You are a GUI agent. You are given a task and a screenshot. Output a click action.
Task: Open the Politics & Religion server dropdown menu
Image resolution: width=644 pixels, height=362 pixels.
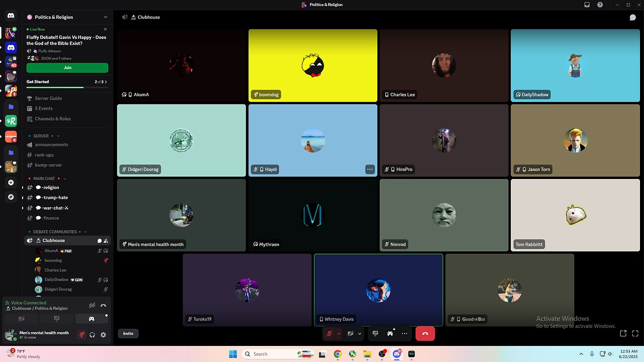pos(67,17)
